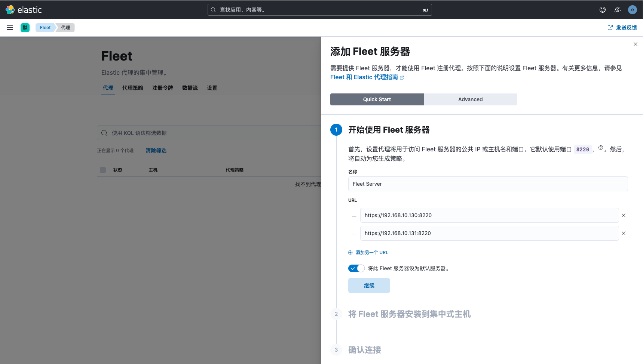The width and height of the screenshot is (643, 364).
Task: Open the 代理 tab under Fleet
Action: [108, 88]
